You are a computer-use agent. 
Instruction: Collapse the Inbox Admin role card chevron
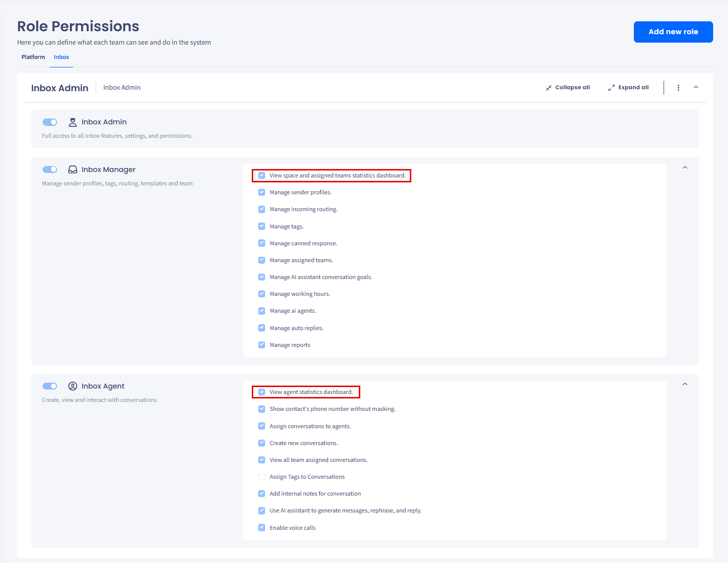[x=696, y=87]
